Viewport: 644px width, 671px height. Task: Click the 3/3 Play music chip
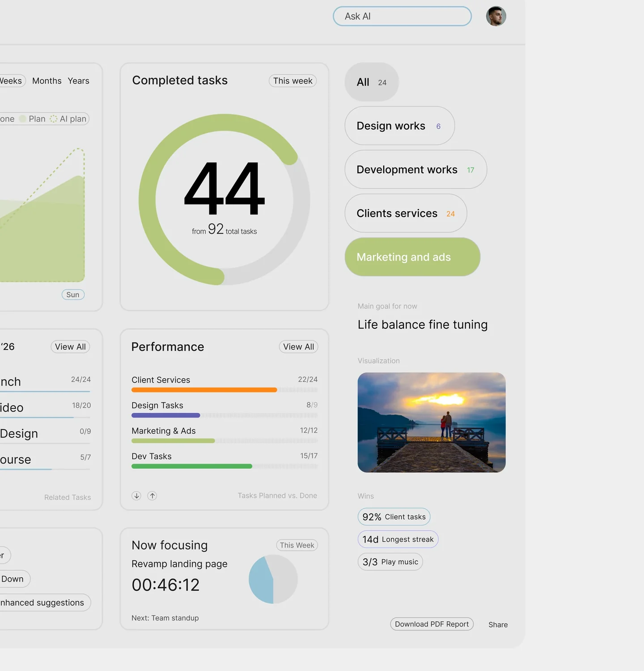coord(390,562)
